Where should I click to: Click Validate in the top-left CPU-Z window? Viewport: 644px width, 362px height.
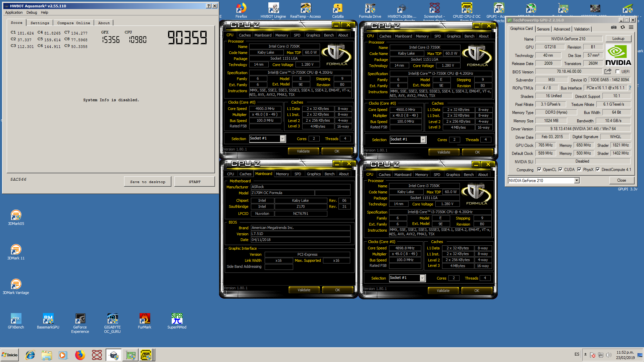(x=303, y=151)
